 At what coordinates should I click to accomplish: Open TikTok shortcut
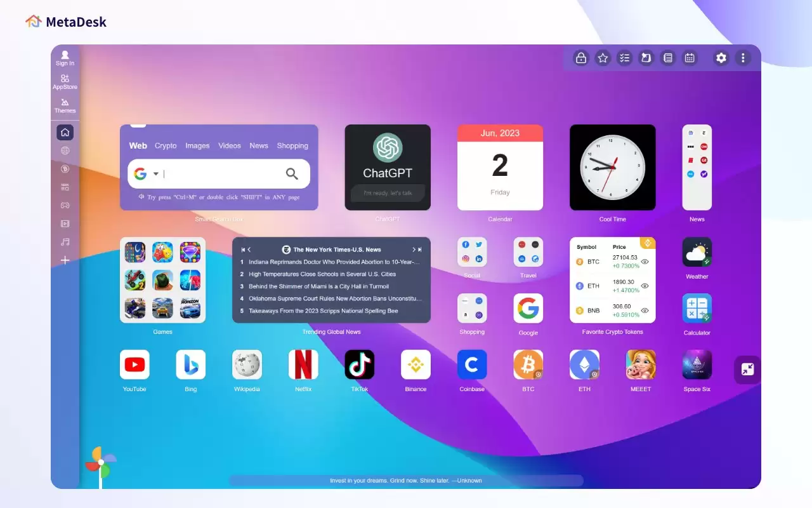click(360, 364)
